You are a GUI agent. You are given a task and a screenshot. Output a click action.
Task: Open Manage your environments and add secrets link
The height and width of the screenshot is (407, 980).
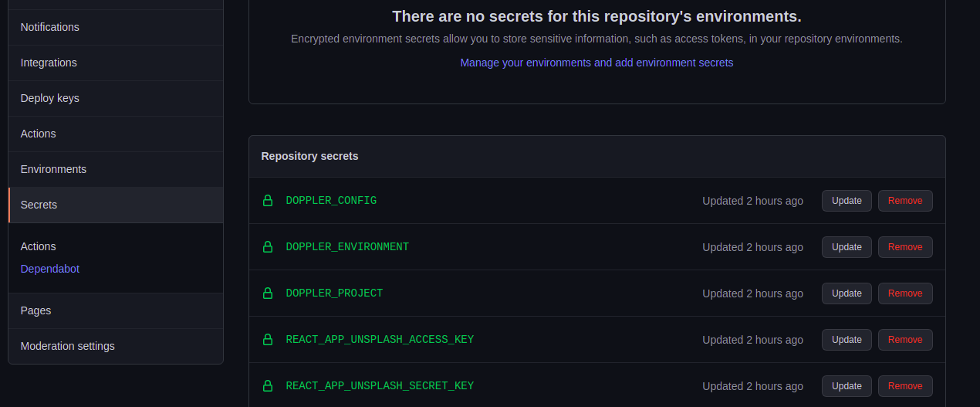596,63
